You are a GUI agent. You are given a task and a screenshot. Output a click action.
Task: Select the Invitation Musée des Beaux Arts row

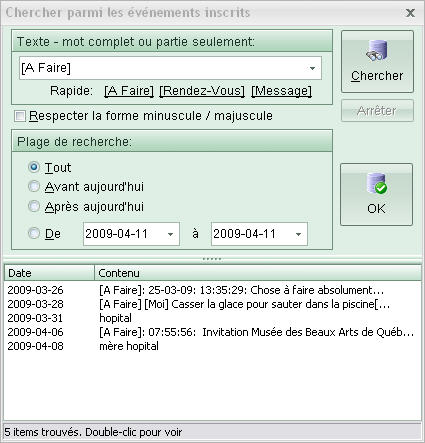212,332
